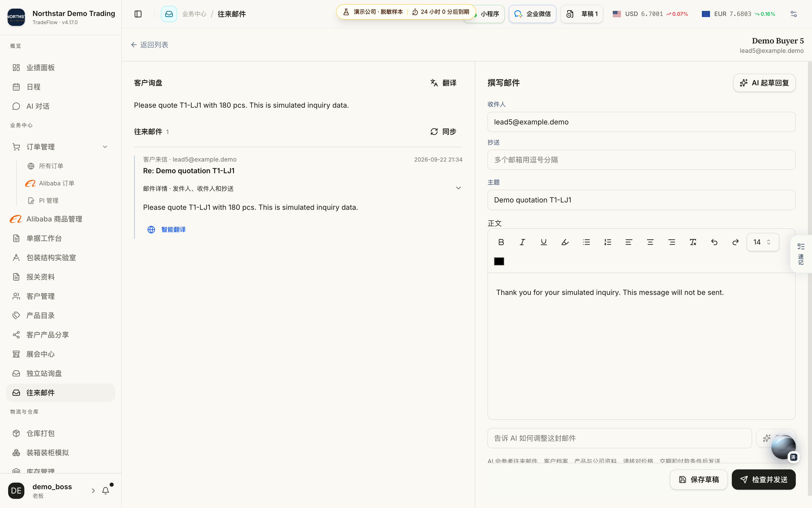The image size is (812, 508).
Task: Click 同步 to sync emails
Action: [443, 131]
